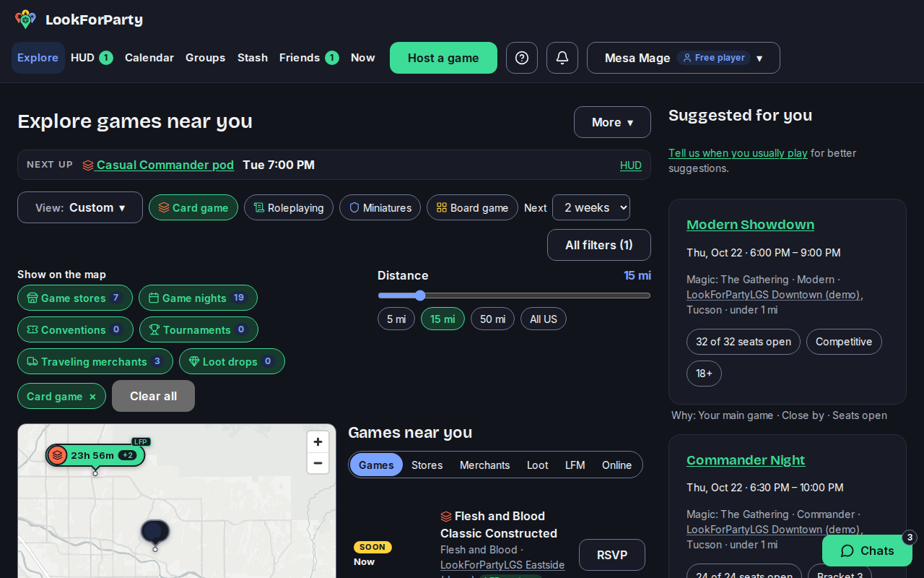This screenshot has width=924, height=578.
Task: Open the Casual Commander pod link
Action: click(165, 165)
